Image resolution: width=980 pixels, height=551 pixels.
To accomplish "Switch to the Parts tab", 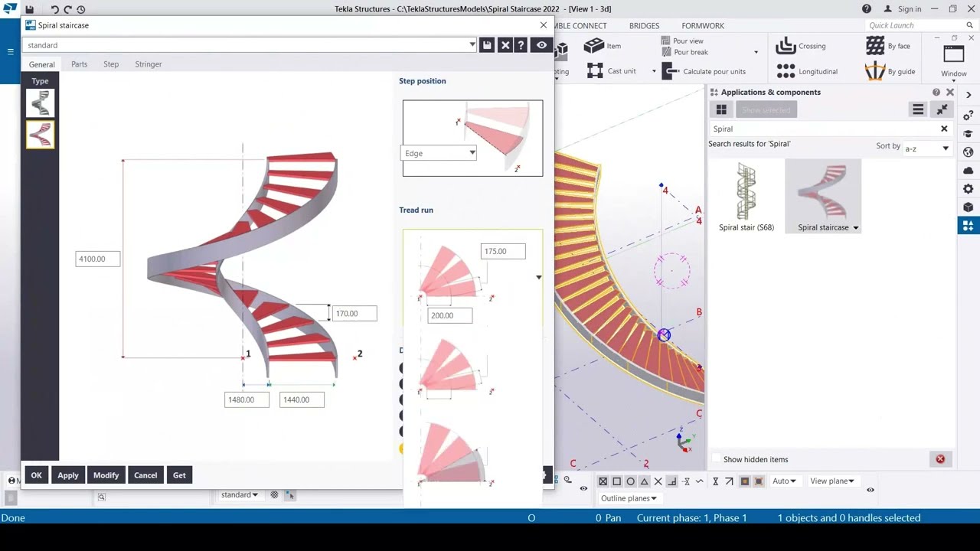I will pyautogui.click(x=79, y=64).
